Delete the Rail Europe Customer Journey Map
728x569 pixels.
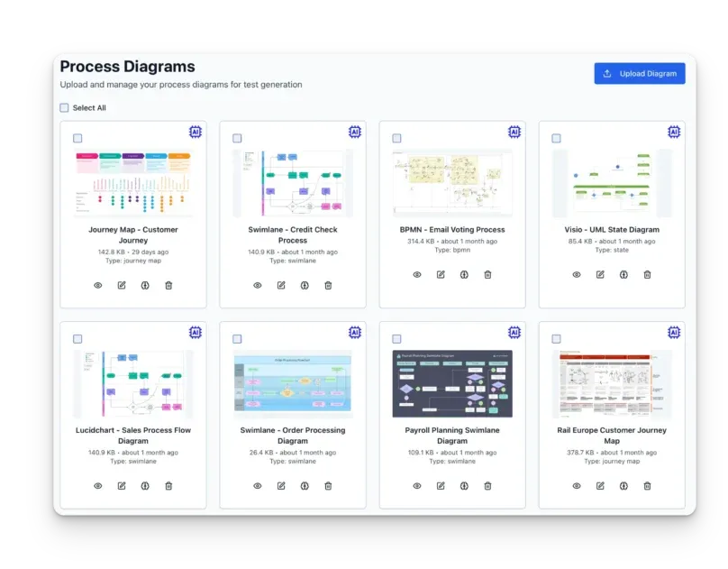(x=647, y=486)
